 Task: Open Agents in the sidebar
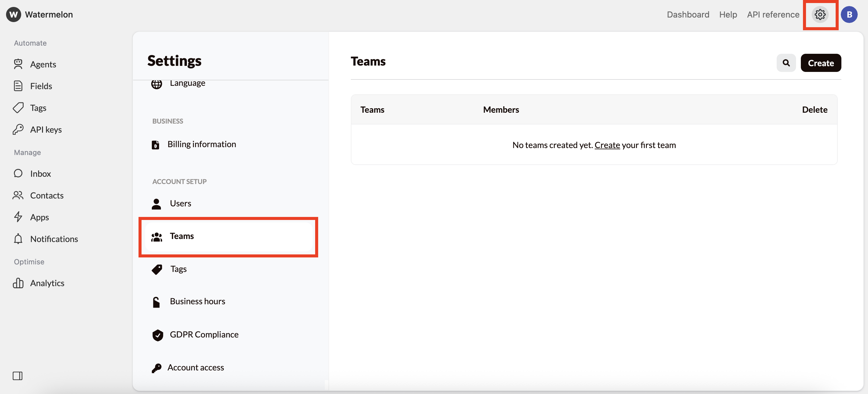pos(43,64)
